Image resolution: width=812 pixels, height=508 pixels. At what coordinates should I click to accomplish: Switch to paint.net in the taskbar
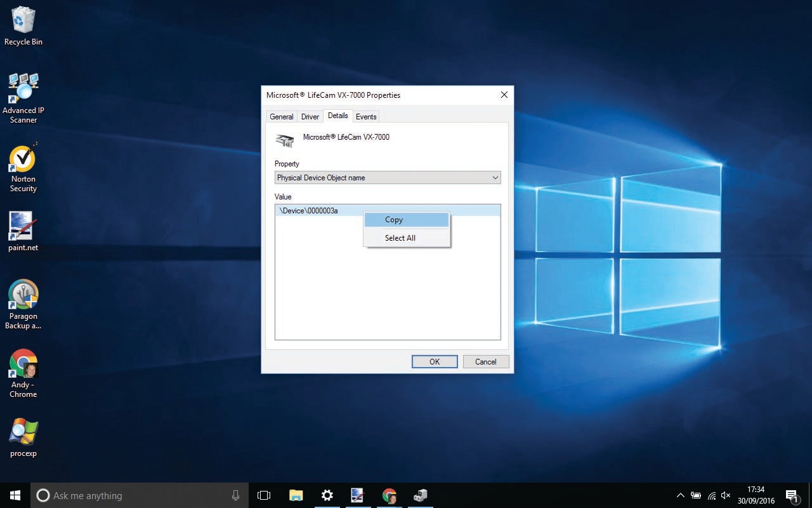tap(358, 495)
